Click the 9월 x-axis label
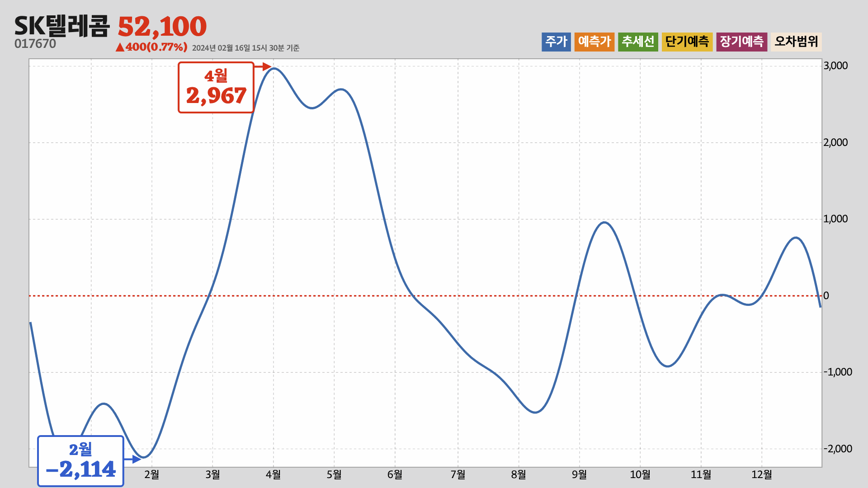 click(579, 475)
